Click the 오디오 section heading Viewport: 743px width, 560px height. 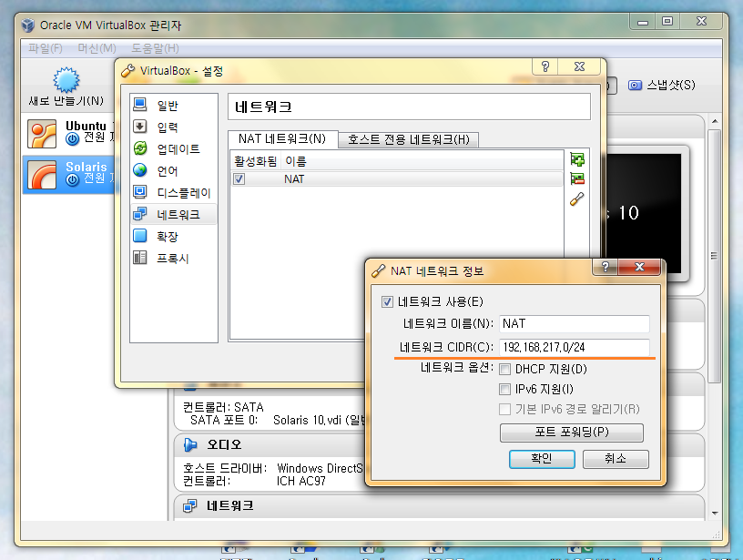pos(224,444)
